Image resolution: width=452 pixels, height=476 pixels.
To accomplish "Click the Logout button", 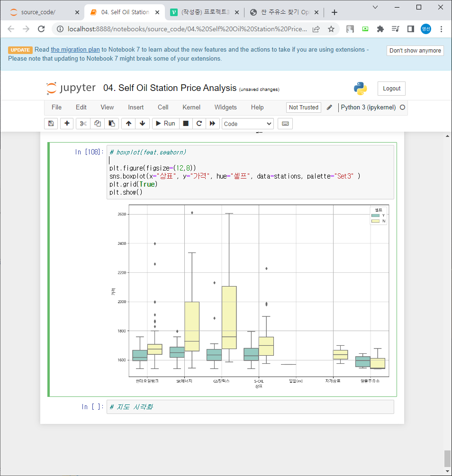I will (x=391, y=89).
